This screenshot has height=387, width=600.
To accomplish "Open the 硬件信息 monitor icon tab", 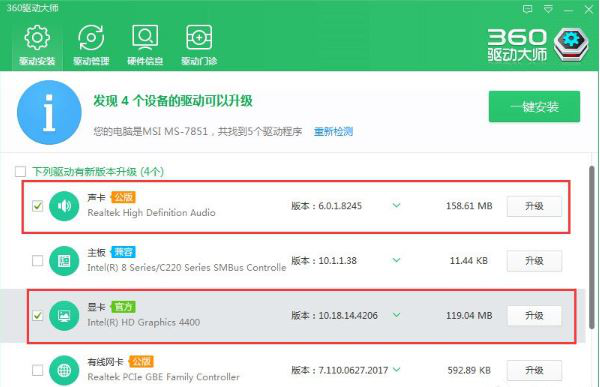I will [145, 45].
